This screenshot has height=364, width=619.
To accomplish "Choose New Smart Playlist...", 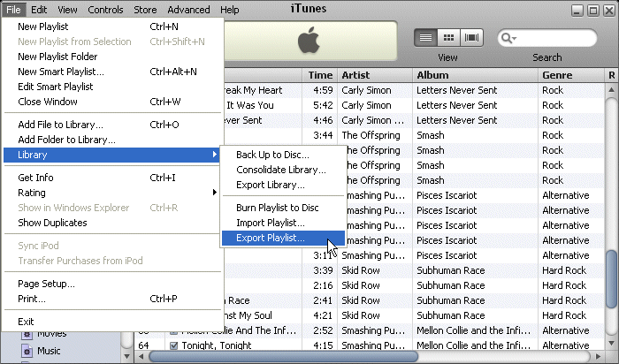I will coord(112,72).
